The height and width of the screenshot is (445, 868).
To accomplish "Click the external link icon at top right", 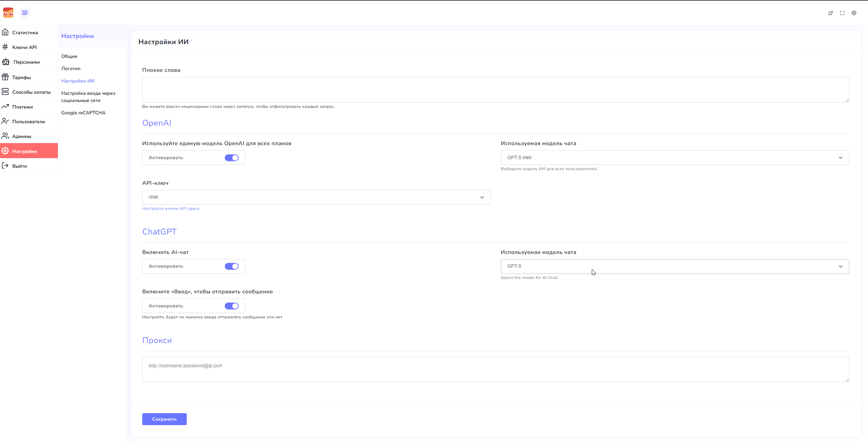I will pyautogui.click(x=830, y=13).
